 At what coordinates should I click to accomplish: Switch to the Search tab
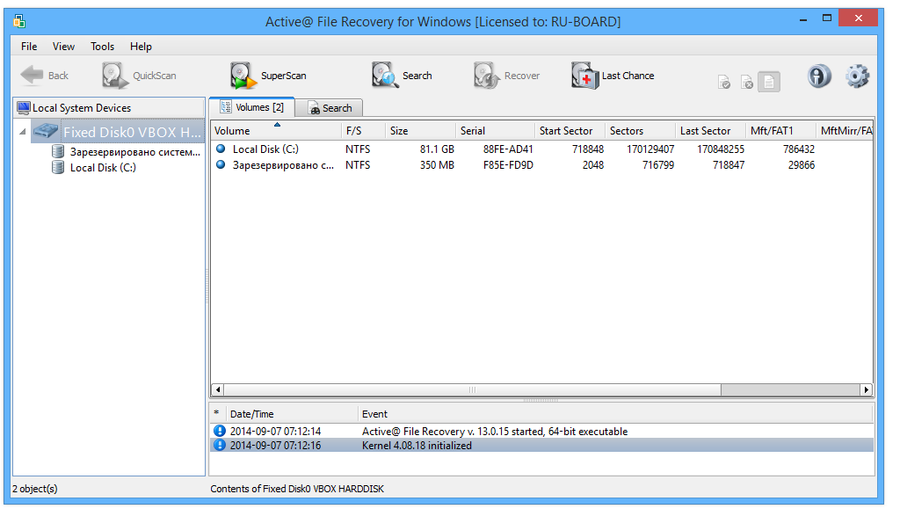pos(329,108)
